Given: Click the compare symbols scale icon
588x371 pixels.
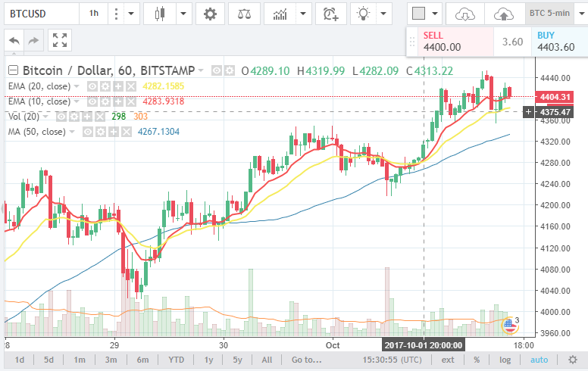Looking at the screenshot, I should pyautogui.click(x=244, y=14).
